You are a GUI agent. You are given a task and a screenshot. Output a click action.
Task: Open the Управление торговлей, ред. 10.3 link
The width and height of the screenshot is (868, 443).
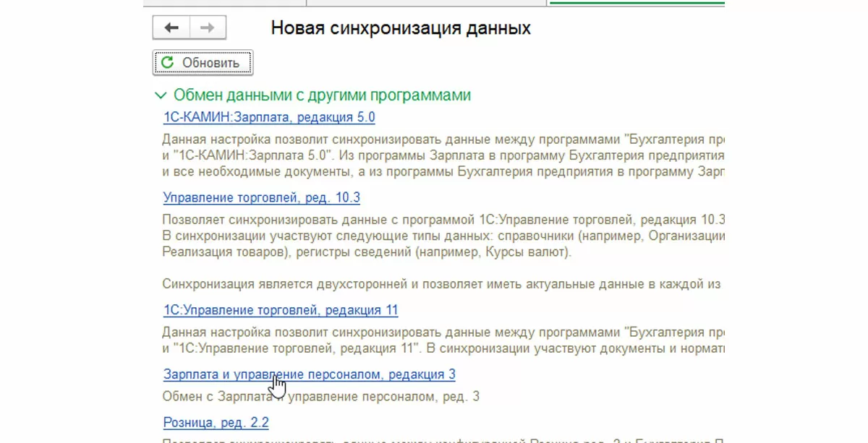tap(262, 198)
